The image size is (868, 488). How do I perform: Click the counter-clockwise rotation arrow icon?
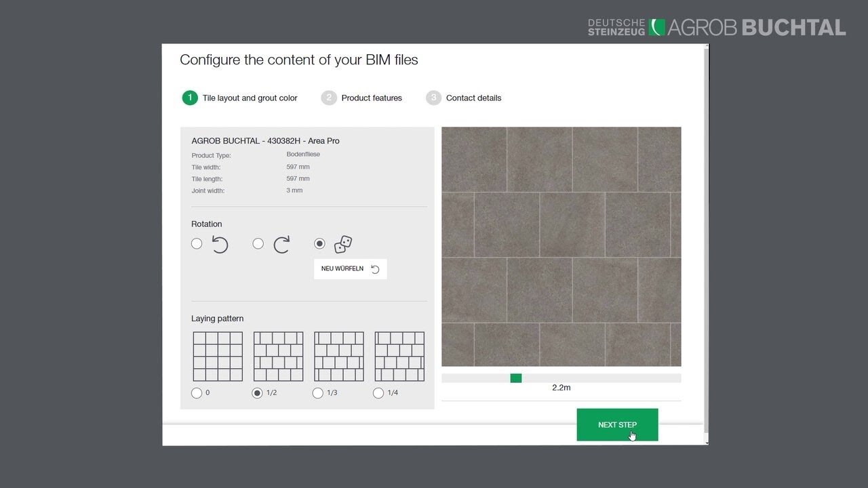pos(220,244)
